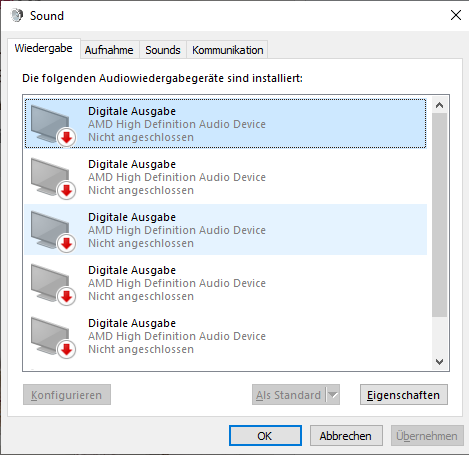Screen dimensions: 469x455
Task: Click the red not-connected arrow on first device
Action: [x=67, y=137]
